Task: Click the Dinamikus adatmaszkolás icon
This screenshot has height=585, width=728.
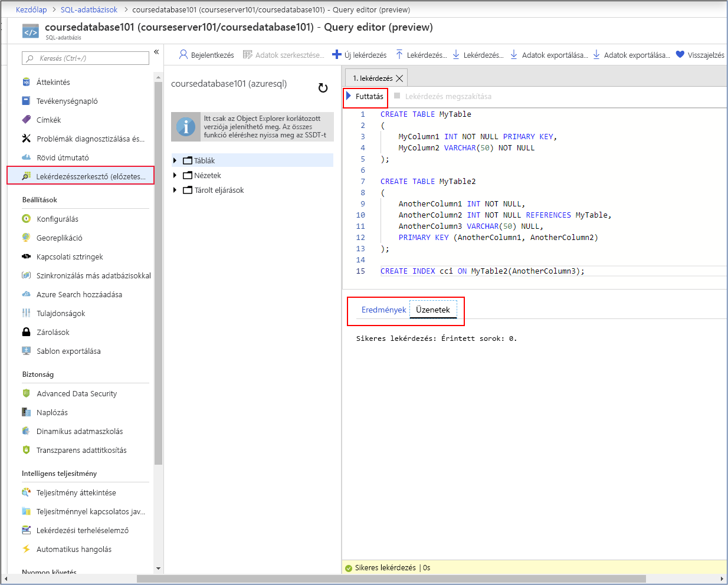Action: tap(26, 431)
